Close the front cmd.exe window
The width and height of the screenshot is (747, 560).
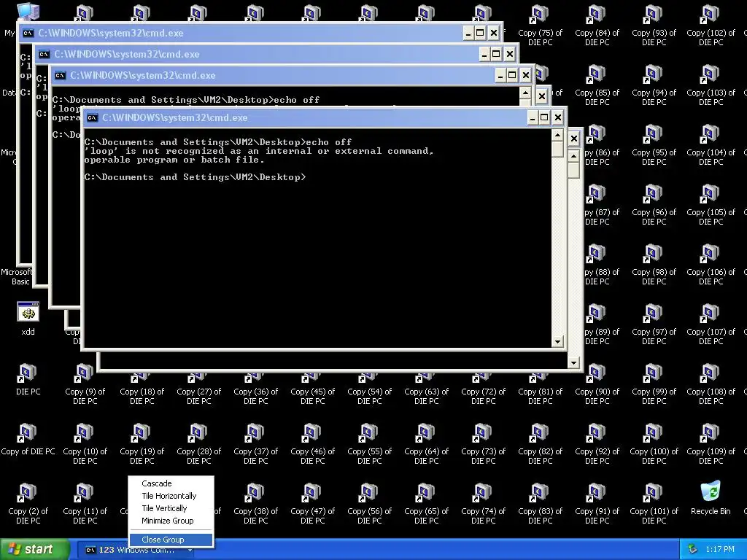coord(558,117)
